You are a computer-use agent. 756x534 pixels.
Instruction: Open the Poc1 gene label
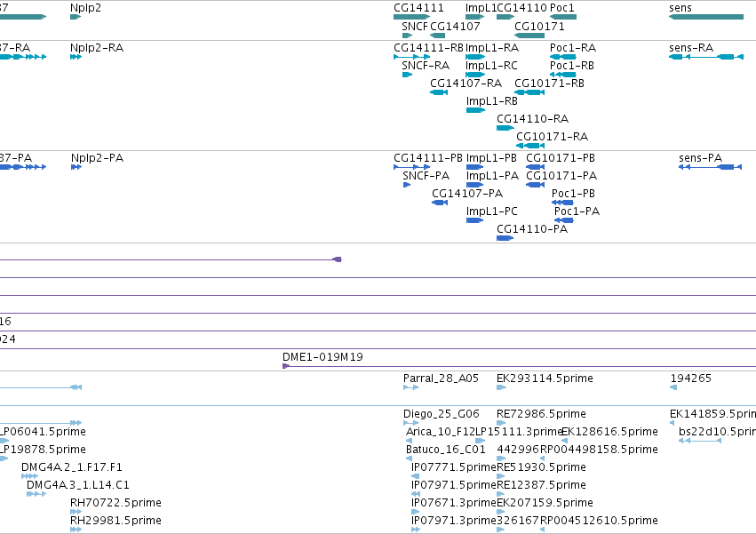562,8
